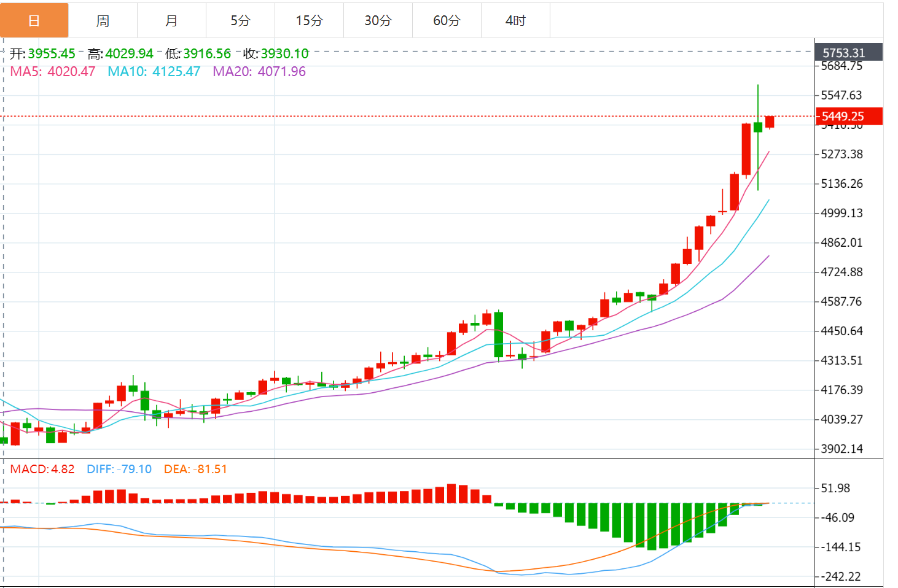This screenshot has width=898, height=588.
Task: Click the gray 5753.31 price tag
Action: click(848, 53)
